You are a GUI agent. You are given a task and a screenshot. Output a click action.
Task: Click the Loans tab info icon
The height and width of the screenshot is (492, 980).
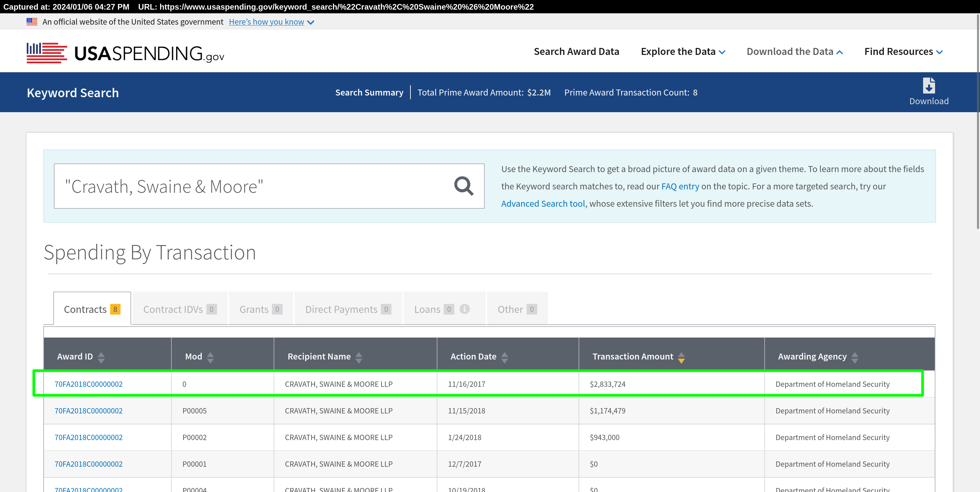464,309
